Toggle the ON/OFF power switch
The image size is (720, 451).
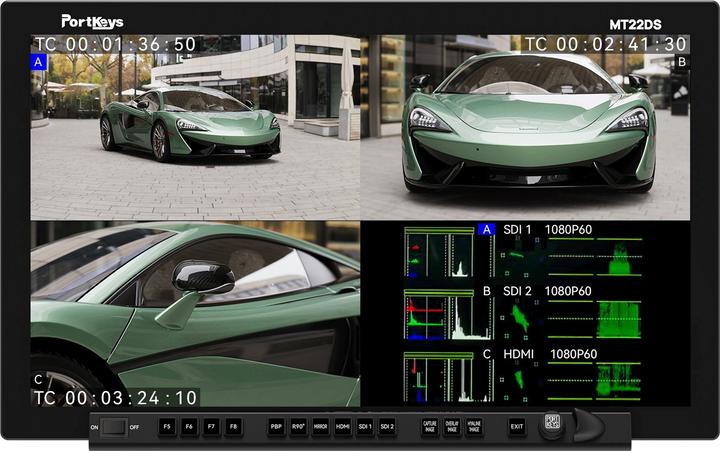tap(113, 427)
